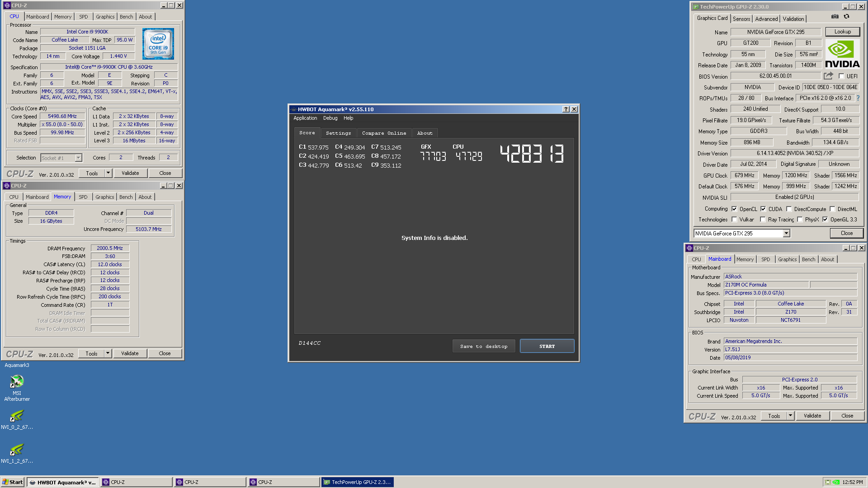
Task: Click the Windows Start button
Action: 13,482
